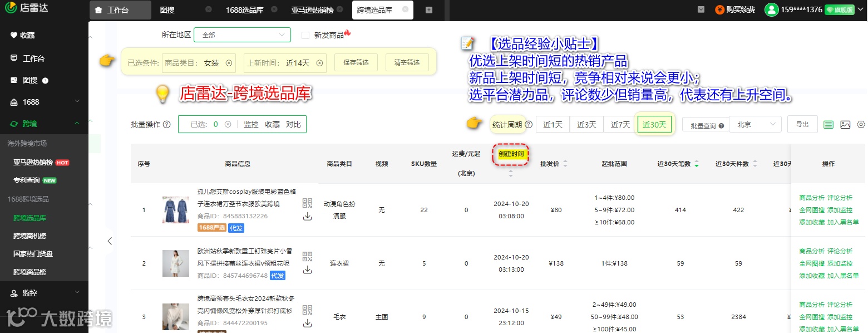Close the 图搜 tab
This screenshot has height=333, width=868.
click(208, 9)
